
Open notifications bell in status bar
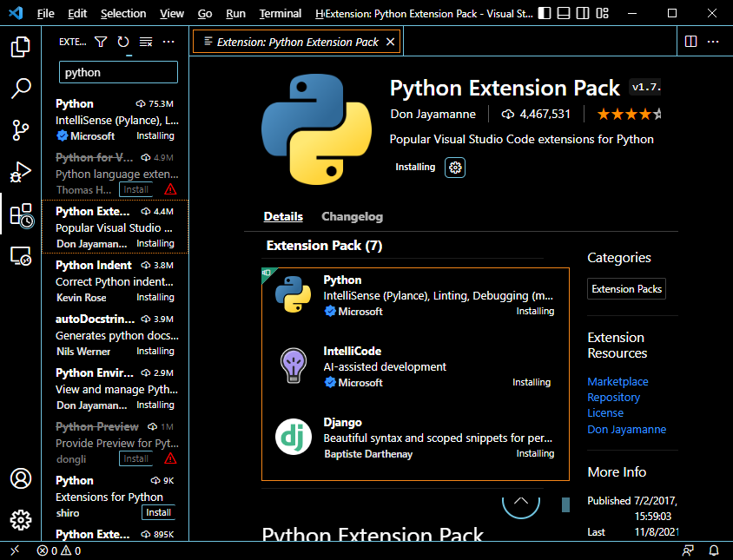714,550
